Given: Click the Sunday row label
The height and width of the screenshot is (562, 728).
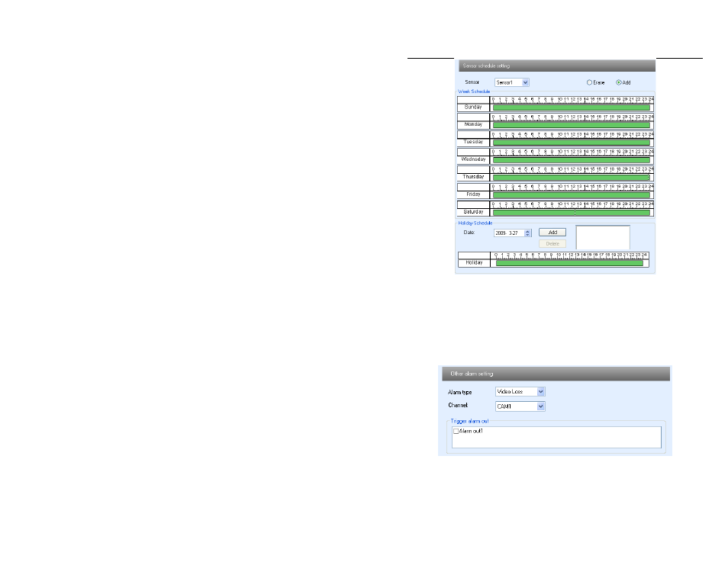Looking at the screenshot, I should (x=473, y=107).
